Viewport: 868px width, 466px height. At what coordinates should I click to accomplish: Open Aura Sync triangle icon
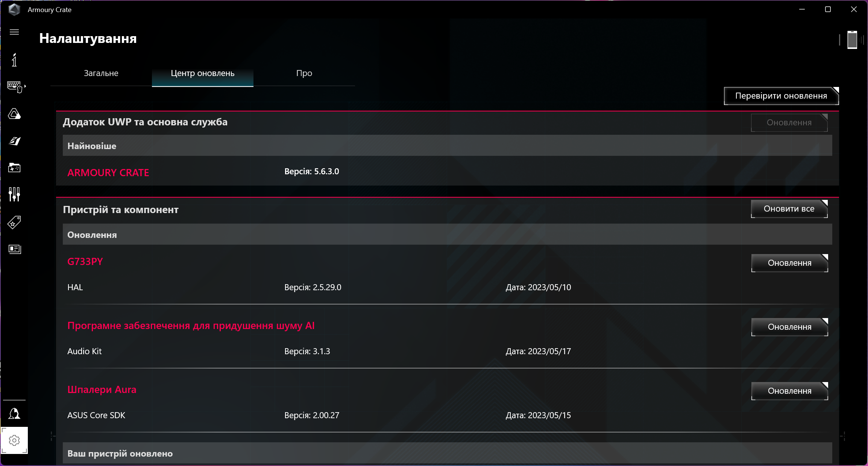point(14,114)
